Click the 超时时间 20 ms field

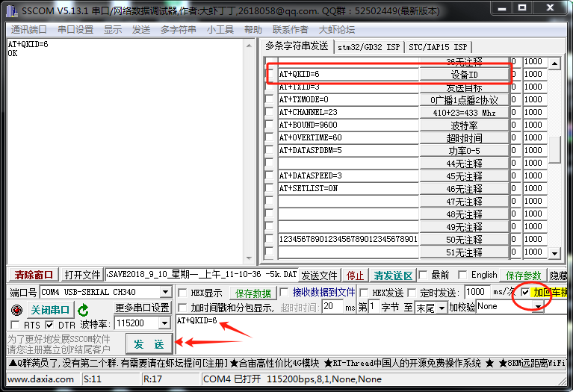(332, 307)
